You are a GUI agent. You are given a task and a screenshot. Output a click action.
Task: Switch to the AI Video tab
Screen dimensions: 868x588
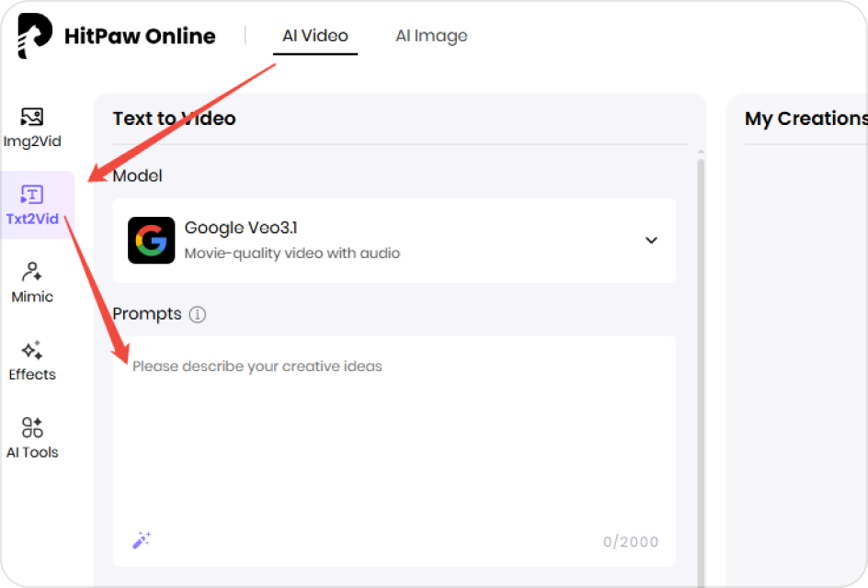314,37
